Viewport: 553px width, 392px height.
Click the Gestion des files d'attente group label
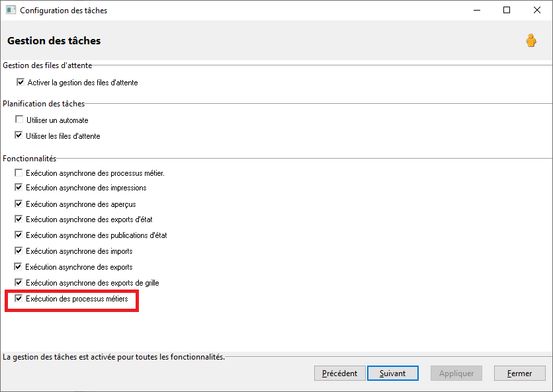[48, 65]
